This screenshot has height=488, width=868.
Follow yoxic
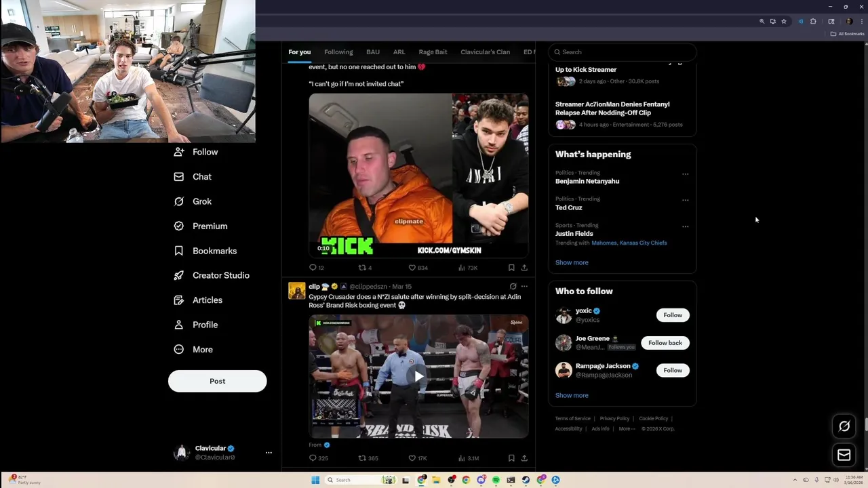pos(673,315)
